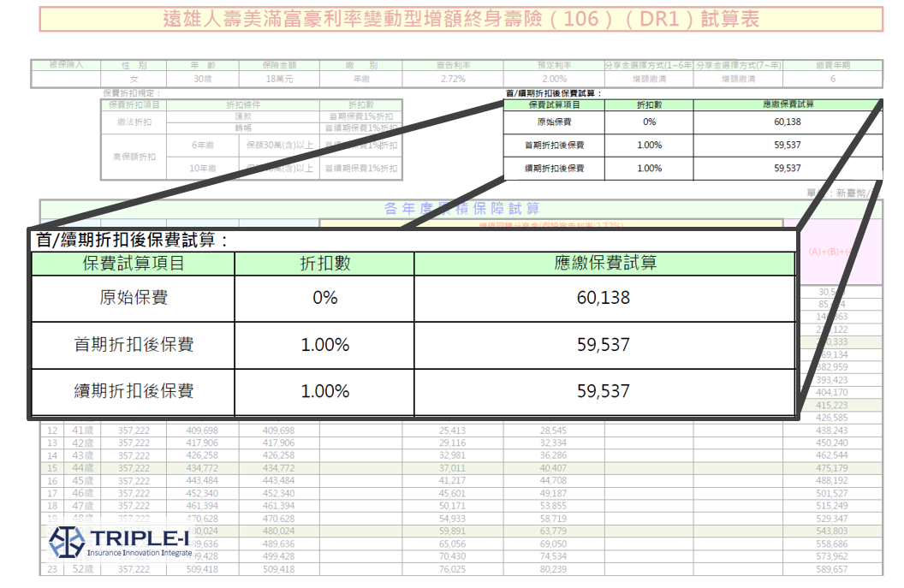Select the 性別 header cell
The image size is (904, 588).
pos(134,65)
